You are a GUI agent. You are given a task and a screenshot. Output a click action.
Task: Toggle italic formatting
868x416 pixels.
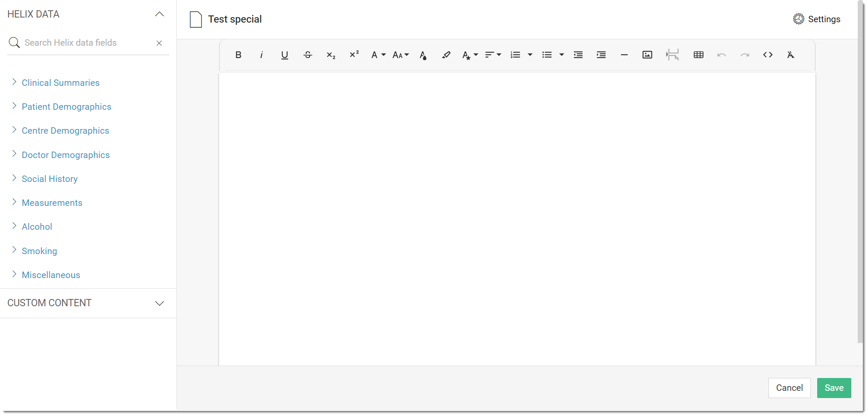pos(261,55)
